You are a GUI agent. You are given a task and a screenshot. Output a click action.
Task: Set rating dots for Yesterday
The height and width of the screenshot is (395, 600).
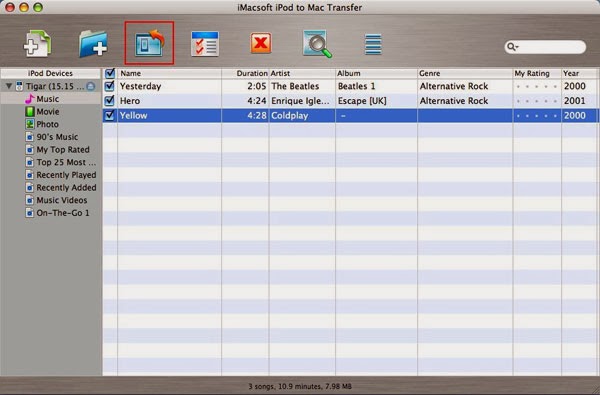tap(537, 87)
